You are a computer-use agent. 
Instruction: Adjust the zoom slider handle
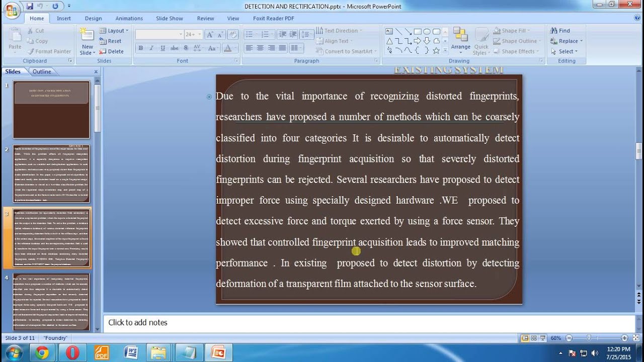(589, 338)
